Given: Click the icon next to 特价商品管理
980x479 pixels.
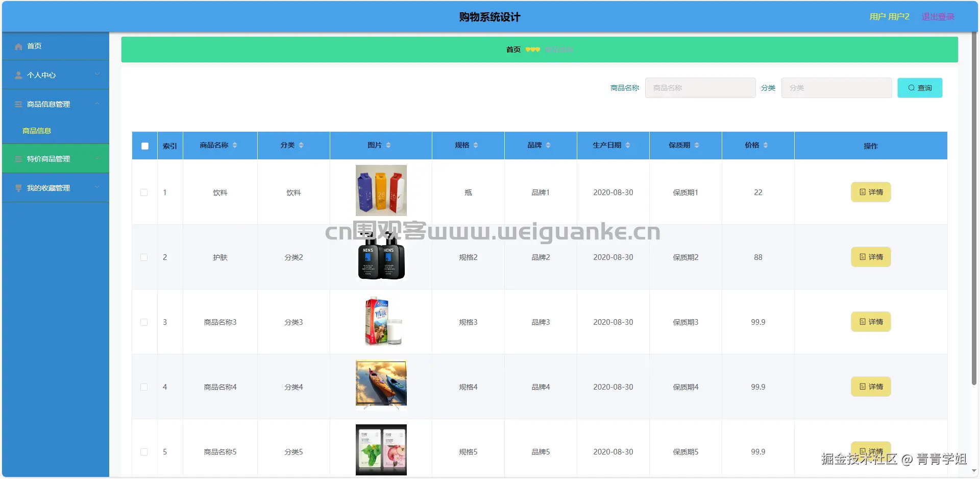Looking at the screenshot, I should (x=17, y=158).
